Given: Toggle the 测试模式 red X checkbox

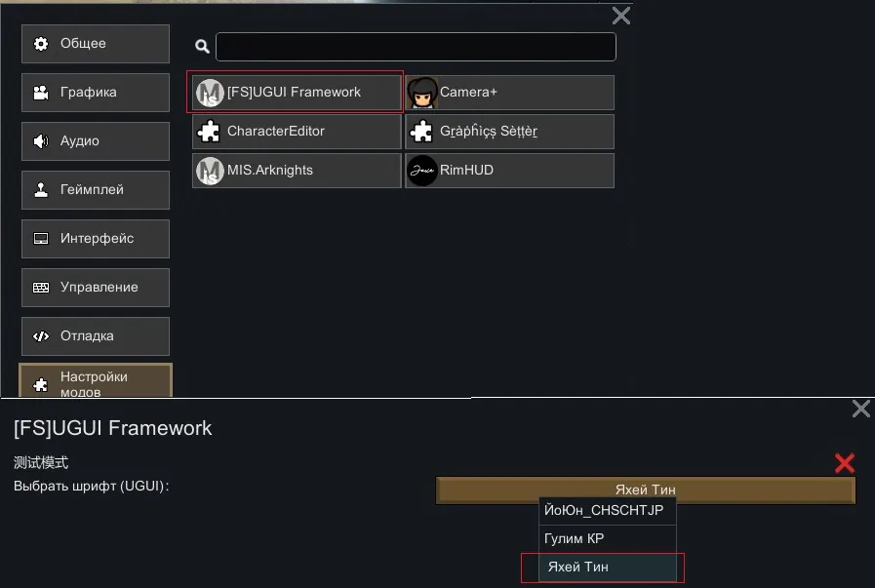Looking at the screenshot, I should point(845,463).
